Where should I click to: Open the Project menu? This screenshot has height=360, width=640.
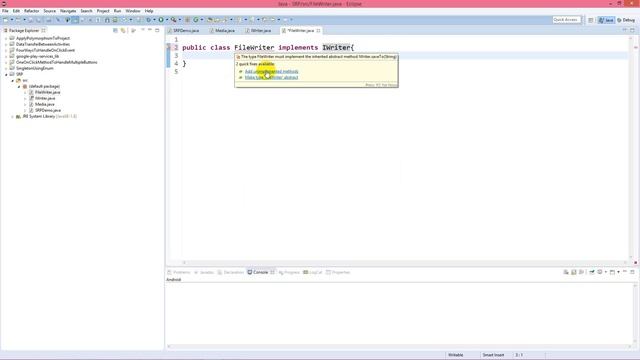coord(103,11)
